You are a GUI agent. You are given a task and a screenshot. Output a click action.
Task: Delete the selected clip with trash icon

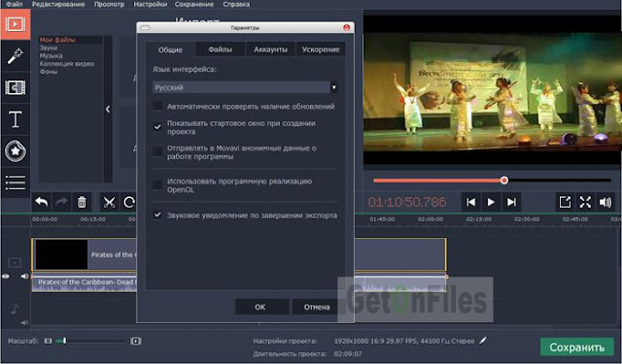tap(82, 203)
